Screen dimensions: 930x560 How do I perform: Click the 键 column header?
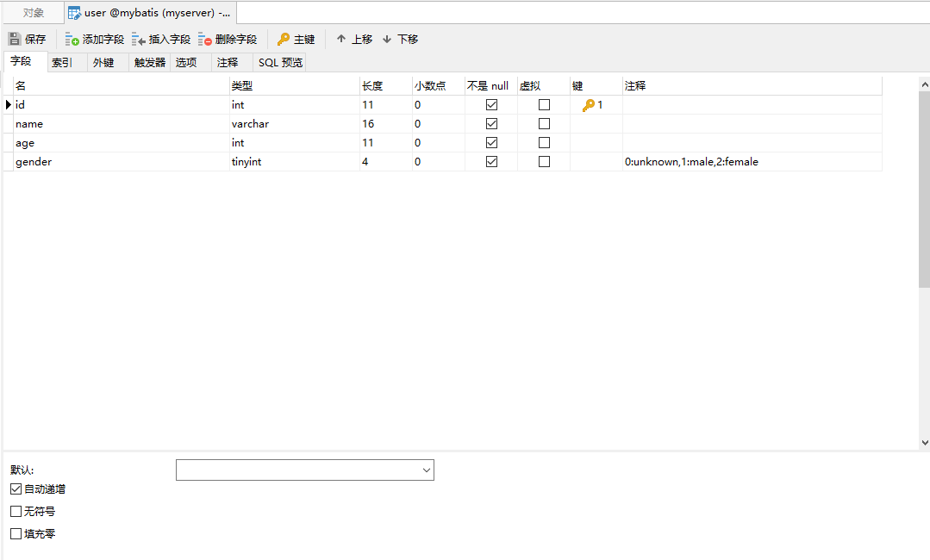596,86
